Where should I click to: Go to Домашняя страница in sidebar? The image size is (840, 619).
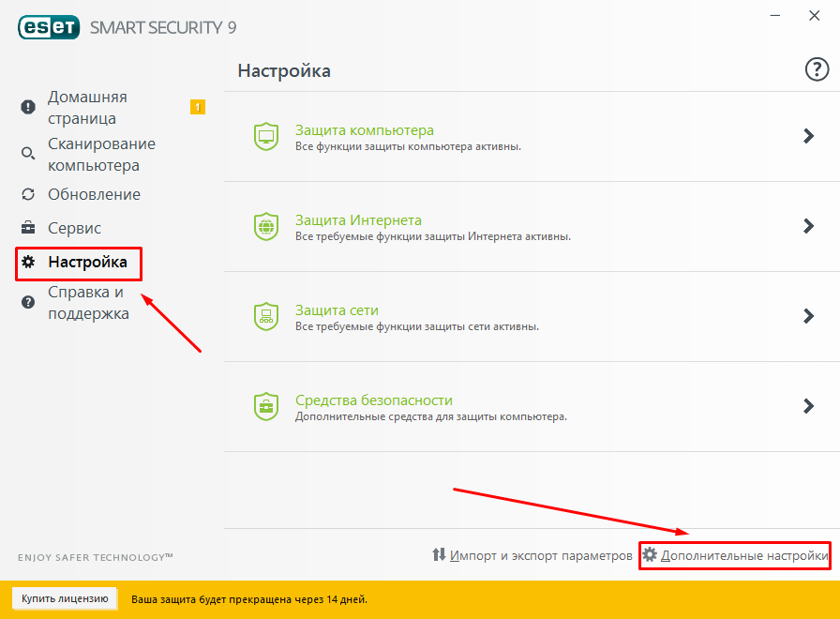pyautogui.click(x=87, y=108)
